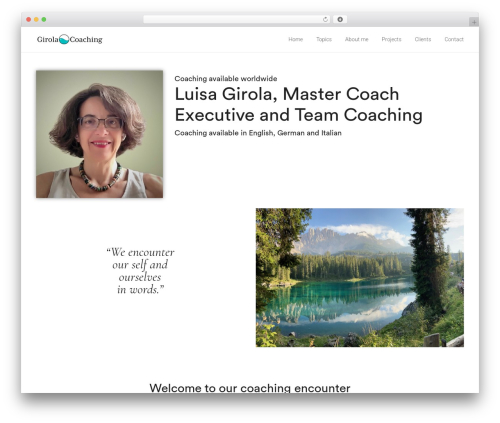The width and height of the screenshot is (500, 423).
Task: Navigate to the Contact page
Action: pyautogui.click(x=454, y=39)
